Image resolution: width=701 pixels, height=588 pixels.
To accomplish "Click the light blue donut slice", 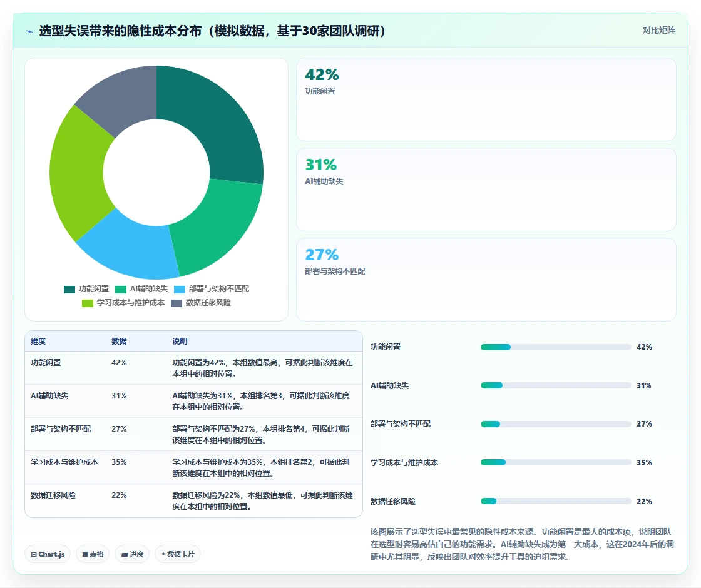I will click(x=132, y=250).
